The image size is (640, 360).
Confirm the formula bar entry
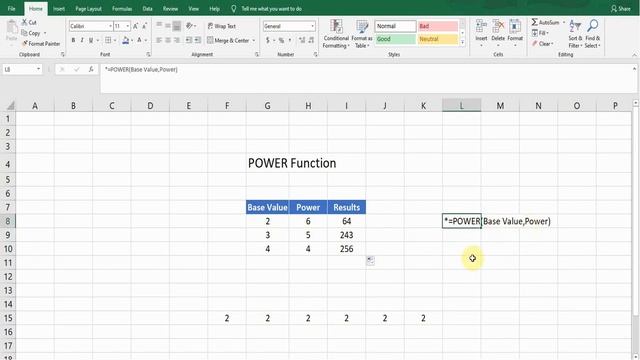tap(76, 69)
